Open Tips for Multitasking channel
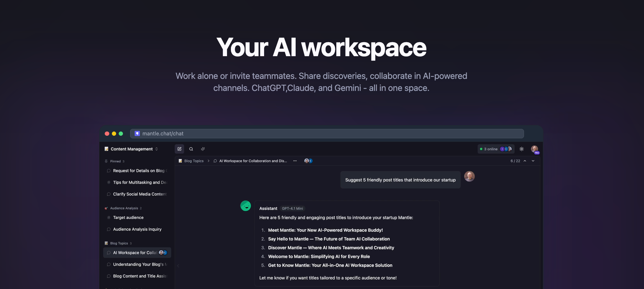The width and height of the screenshot is (644, 289). [137, 182]
